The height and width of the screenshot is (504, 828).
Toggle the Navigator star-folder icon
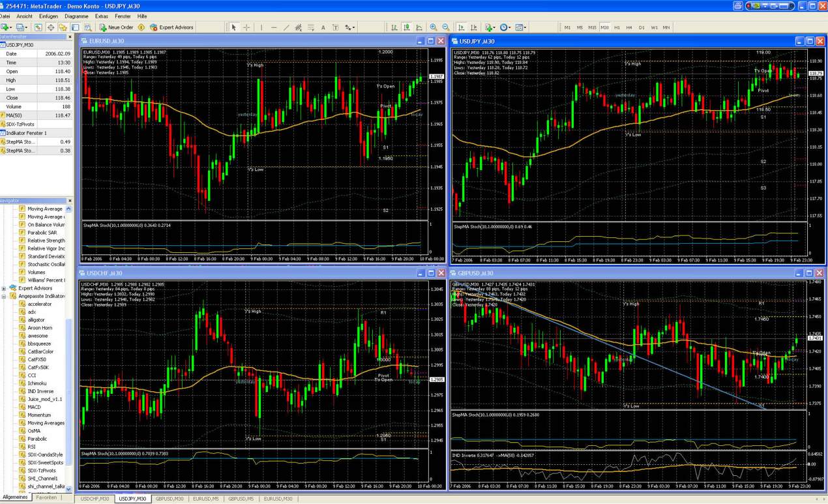pos(63,27)
